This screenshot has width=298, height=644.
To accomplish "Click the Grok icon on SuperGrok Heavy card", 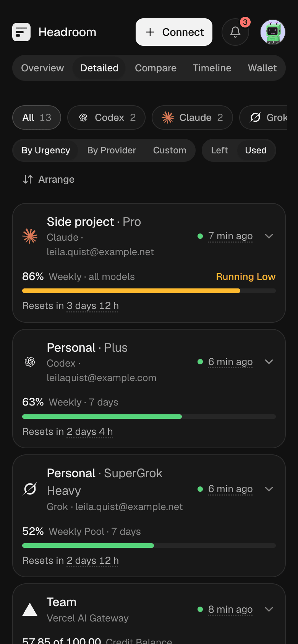I will point(30,489).
